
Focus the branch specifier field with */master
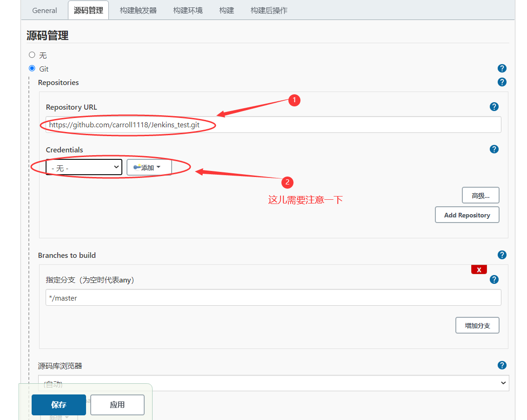click(273, 297)
